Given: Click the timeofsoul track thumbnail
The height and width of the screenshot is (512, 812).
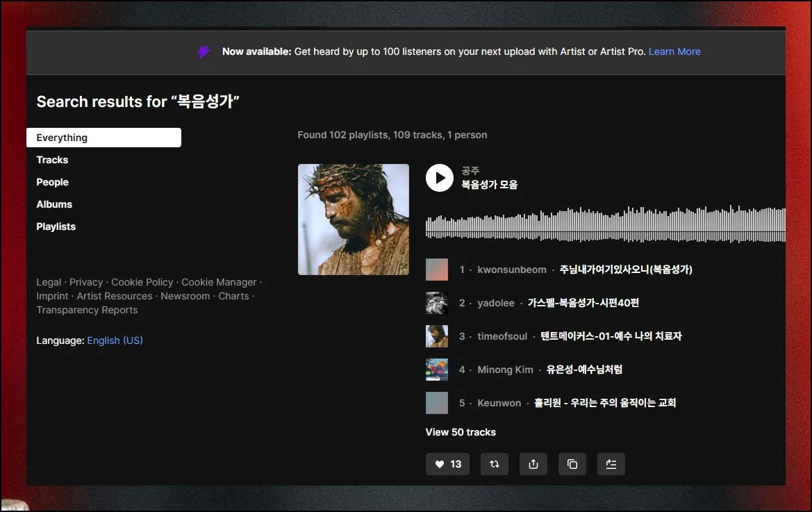Looking at the screenshot, I should [x=436, y=336].
